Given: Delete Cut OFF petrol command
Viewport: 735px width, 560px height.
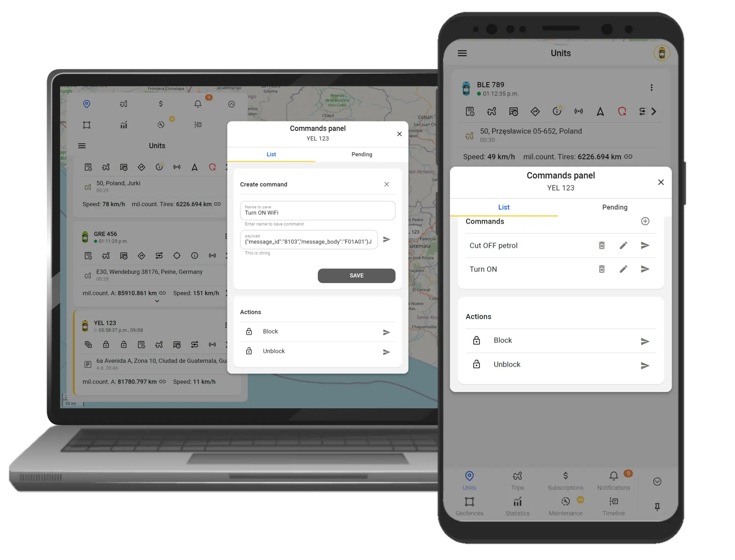Looking at the screenshot, I should click(601, 245).
